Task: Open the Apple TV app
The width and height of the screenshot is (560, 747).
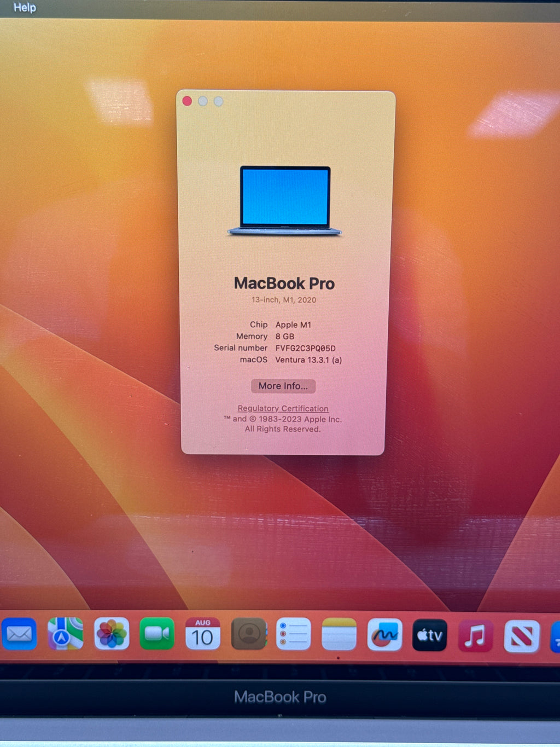Action: tap(429, 635)
